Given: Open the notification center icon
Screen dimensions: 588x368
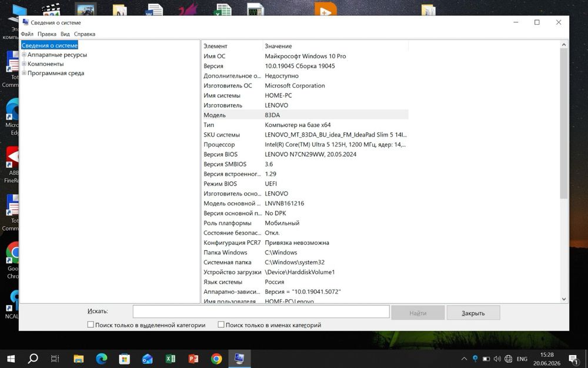Looking at the screenshot, I should tap(574, 359).
